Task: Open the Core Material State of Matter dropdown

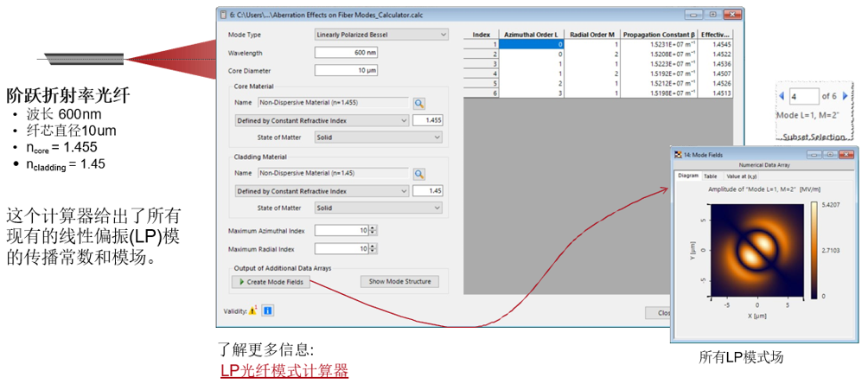Action: [379, 138]
